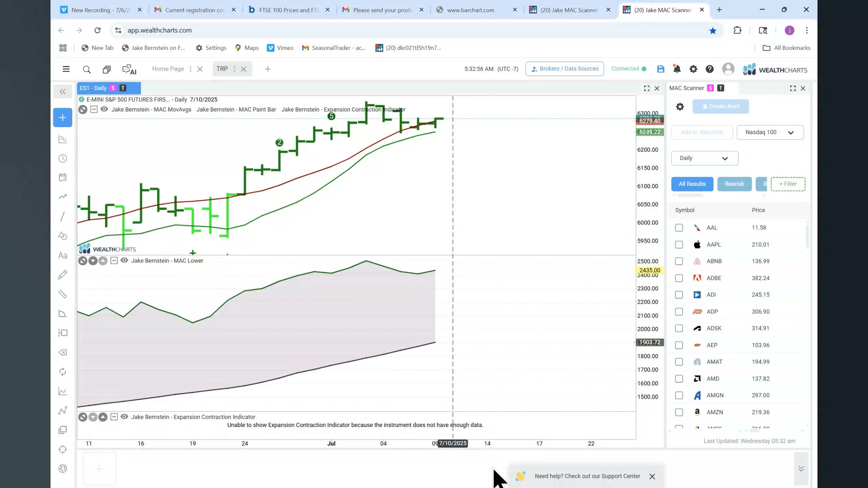This screenshot has width=868, height=488.
Task: Click the Connected status indicator
Action: coord(629,69)
